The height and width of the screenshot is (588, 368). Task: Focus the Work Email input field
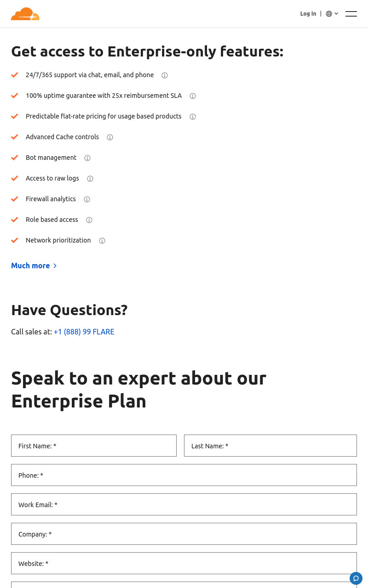click(x=184, y=504)
